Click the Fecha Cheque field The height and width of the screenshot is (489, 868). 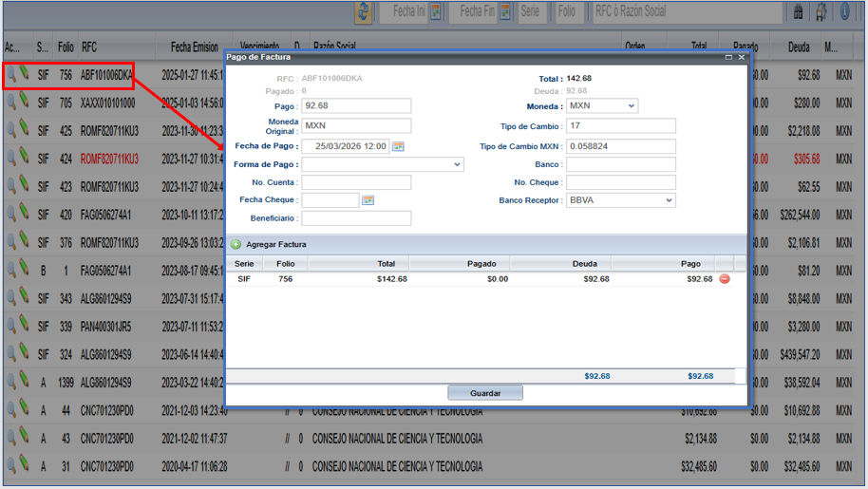point(330,199)
